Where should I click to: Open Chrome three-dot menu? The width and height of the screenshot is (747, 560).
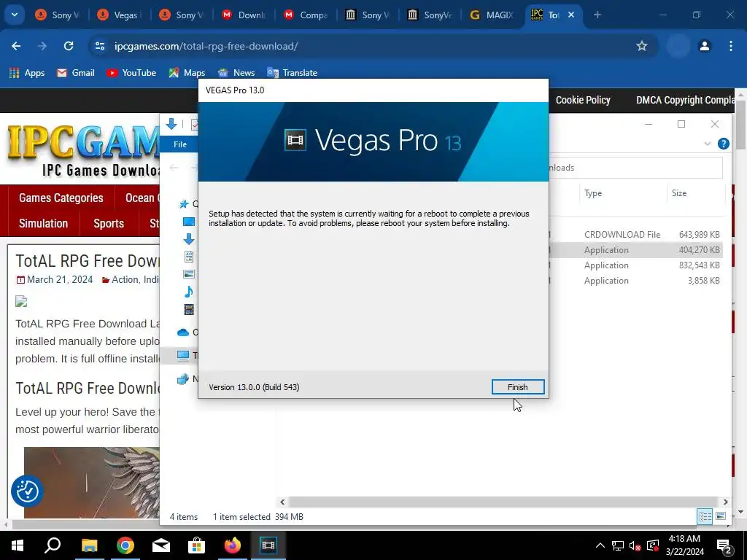click(731, 46)
